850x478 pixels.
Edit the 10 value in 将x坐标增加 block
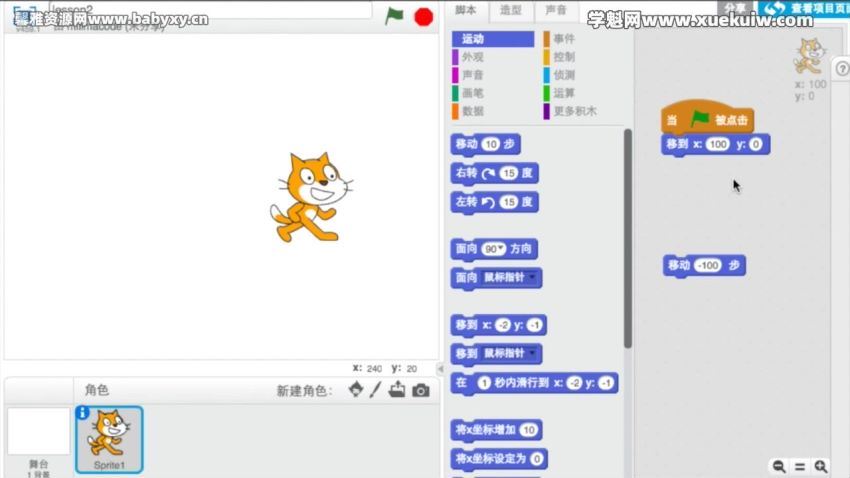pyautogui.click(x=529, y=430)
